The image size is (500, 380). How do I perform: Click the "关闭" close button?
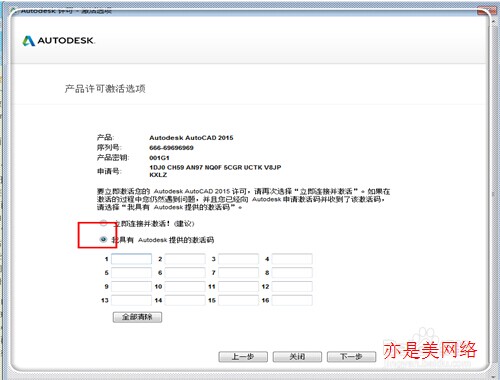pos(297,357)
